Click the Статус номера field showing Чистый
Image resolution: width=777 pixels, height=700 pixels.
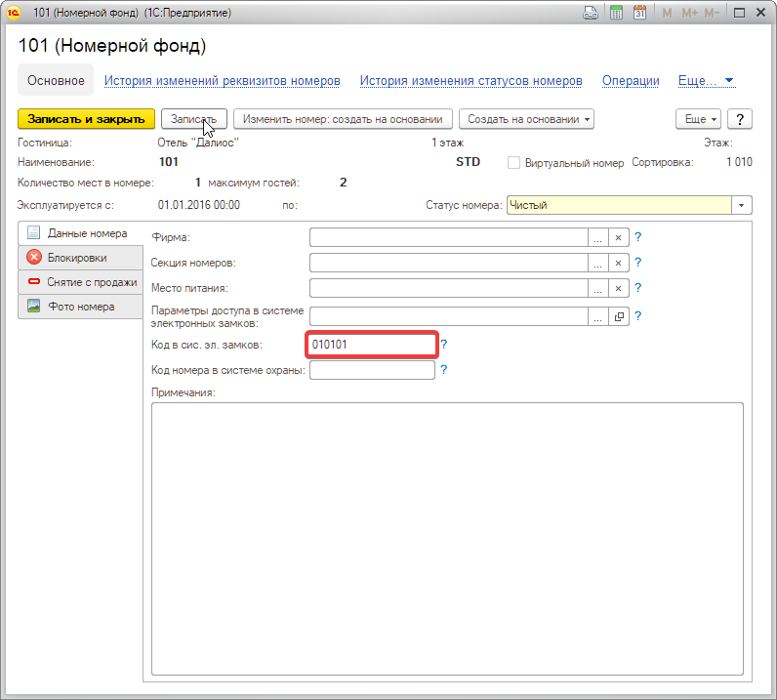(x=619, y=205)
